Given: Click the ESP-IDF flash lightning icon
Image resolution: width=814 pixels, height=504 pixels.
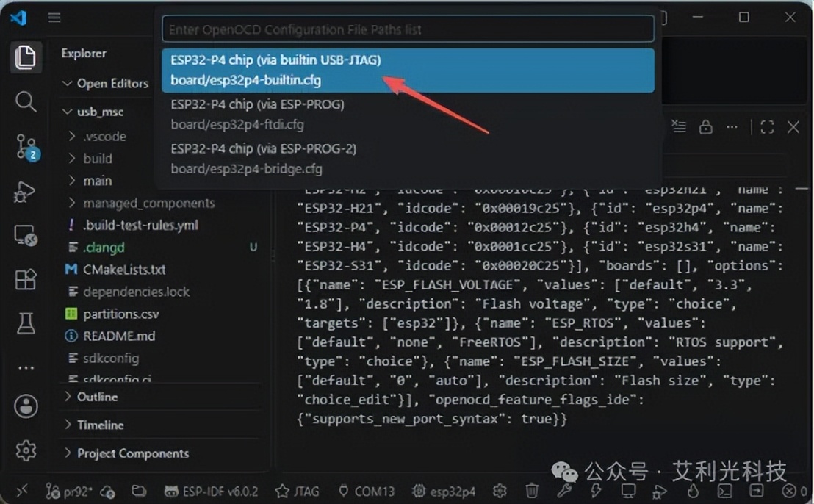Looking at the screenshot, I should click(x=596, y=490).
